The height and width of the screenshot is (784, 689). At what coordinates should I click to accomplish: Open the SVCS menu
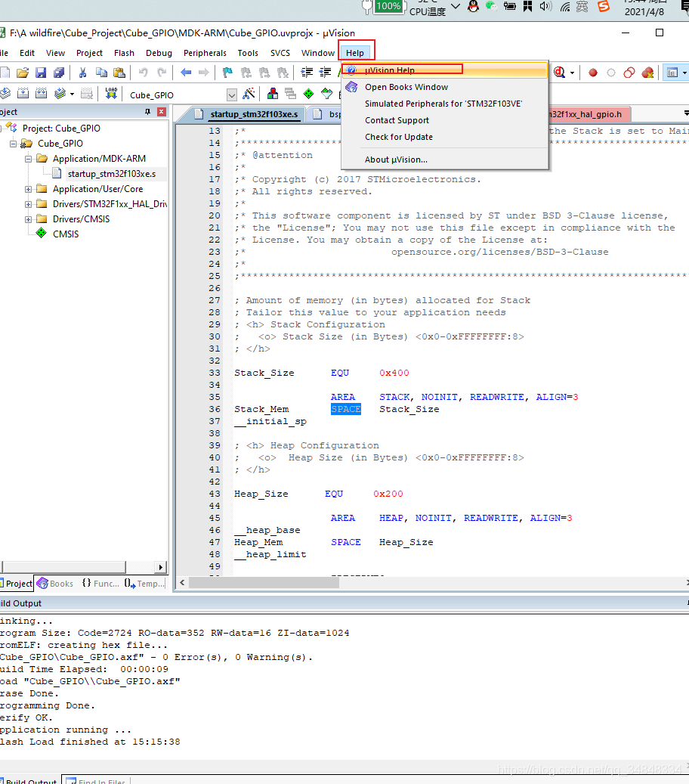coord(280,53)
